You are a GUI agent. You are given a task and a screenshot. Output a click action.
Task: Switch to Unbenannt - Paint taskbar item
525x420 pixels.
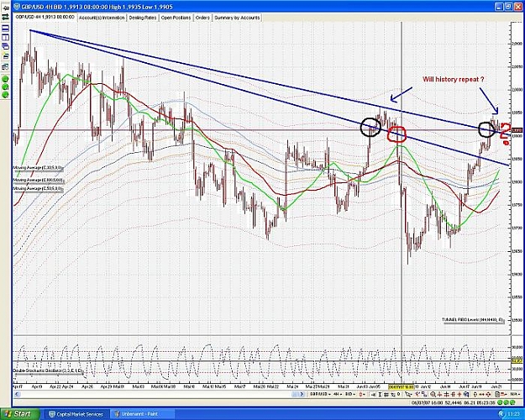point(143,414)
